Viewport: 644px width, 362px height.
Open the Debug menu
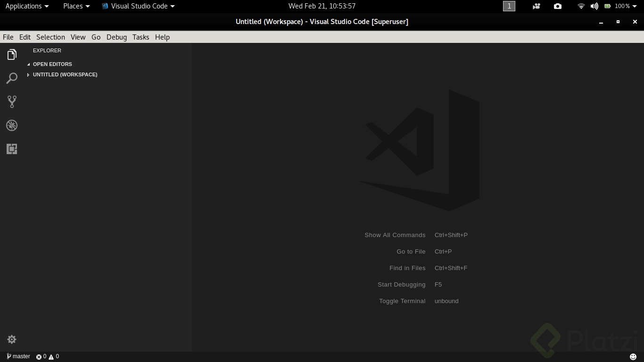pyautogui.click(x=116, y=37)
